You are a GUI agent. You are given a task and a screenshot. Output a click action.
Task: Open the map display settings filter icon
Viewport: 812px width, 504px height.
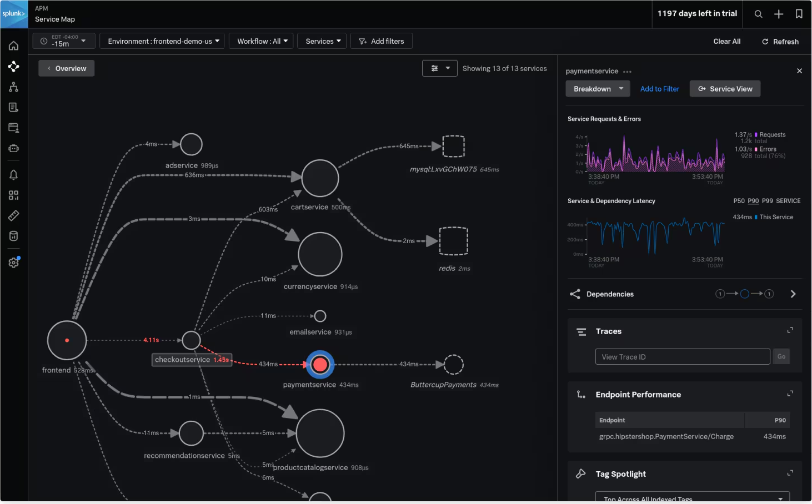435,68
